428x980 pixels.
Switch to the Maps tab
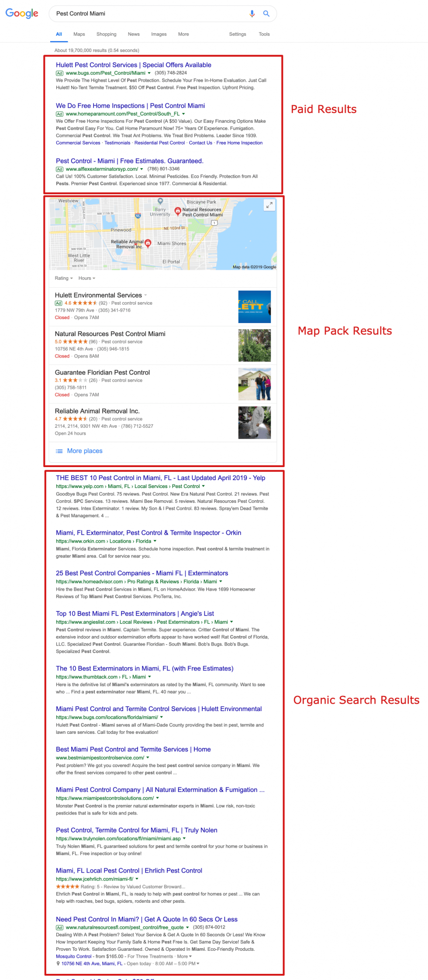point(79,34)
